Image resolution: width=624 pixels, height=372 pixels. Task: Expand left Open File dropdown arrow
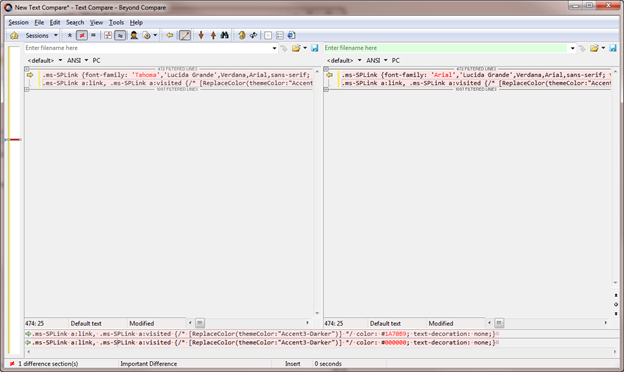click(305, 48)
